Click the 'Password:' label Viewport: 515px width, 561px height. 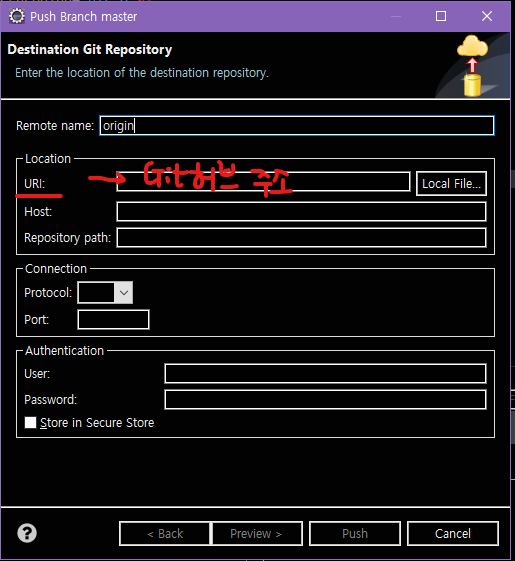point(50,400)
